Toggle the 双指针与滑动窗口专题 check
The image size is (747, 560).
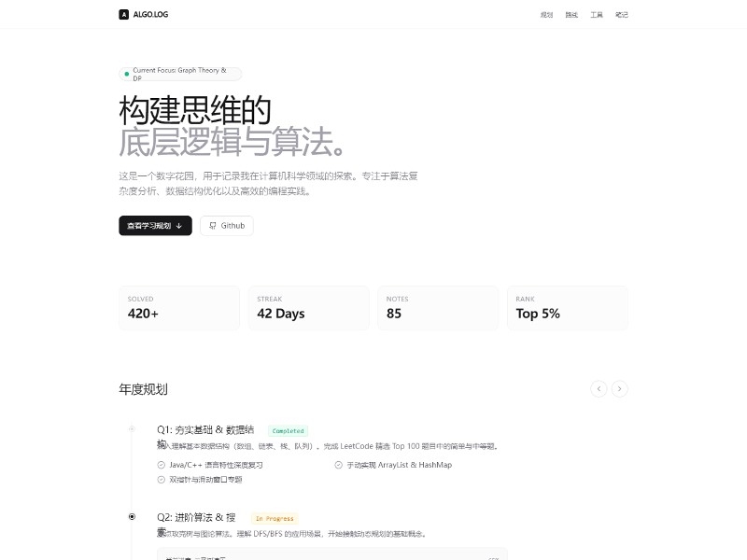[x=161, y=480]
